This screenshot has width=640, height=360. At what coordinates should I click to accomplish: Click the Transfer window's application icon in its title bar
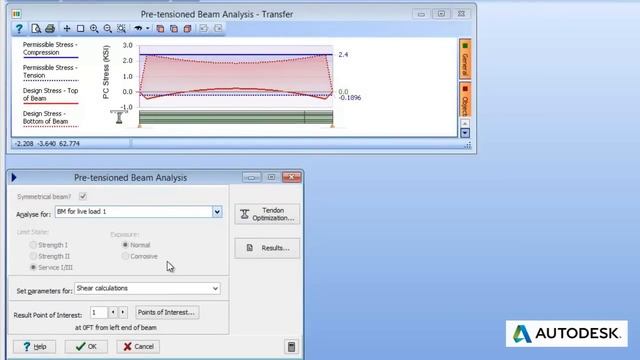pos(16,14)
